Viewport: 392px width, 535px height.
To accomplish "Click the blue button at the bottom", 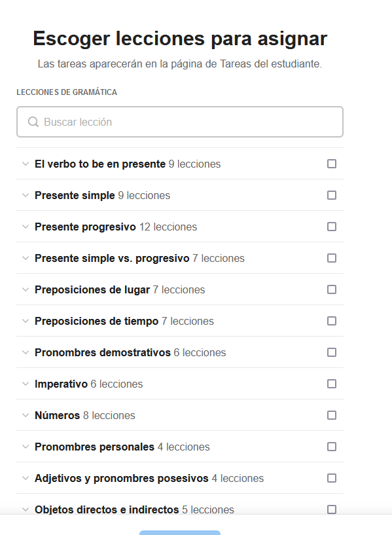I will click(x=179, y=532).
